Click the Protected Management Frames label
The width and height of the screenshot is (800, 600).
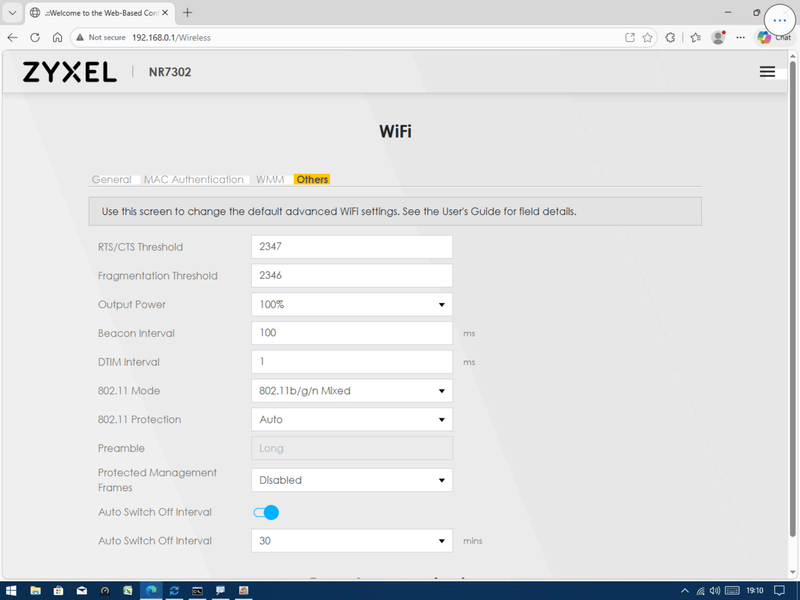click(157, 480)
